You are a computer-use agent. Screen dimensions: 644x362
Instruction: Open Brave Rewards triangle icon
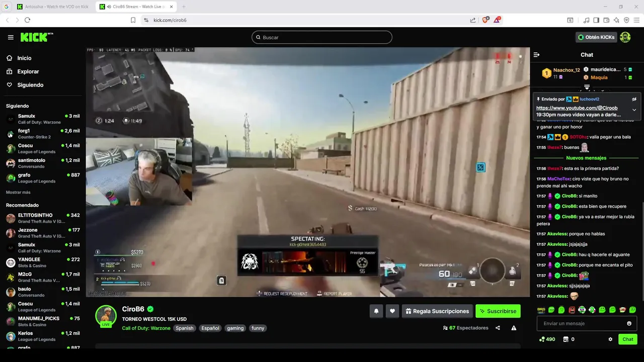coord(497,20)
